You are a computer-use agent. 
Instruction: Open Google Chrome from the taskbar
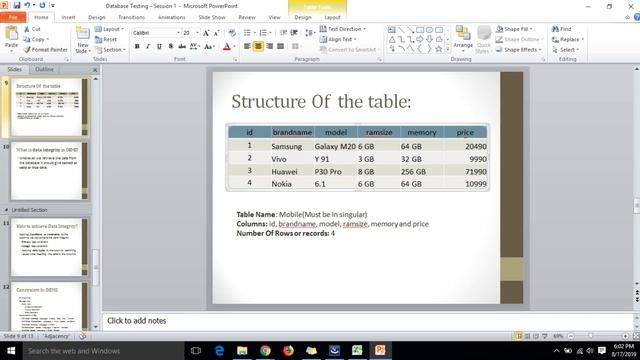tap(265, 350)
